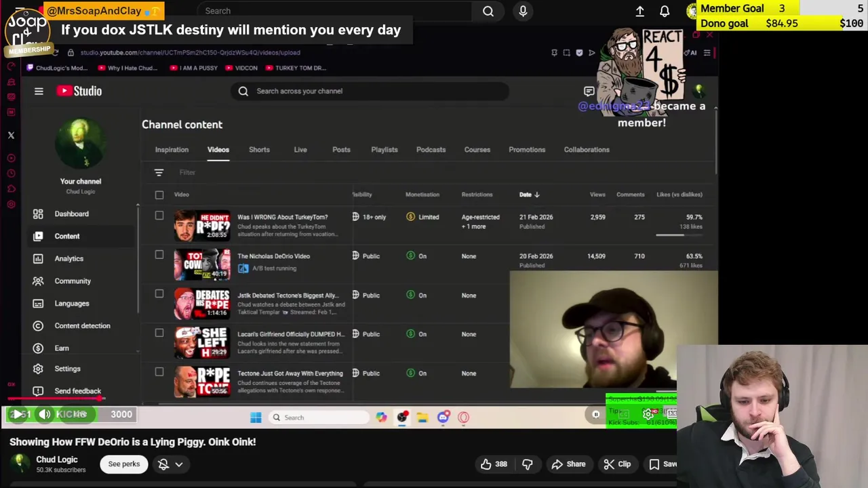This screenshot has height=488, width=868.
Task: Click the Clip button
Action: (x=618, y=464)
